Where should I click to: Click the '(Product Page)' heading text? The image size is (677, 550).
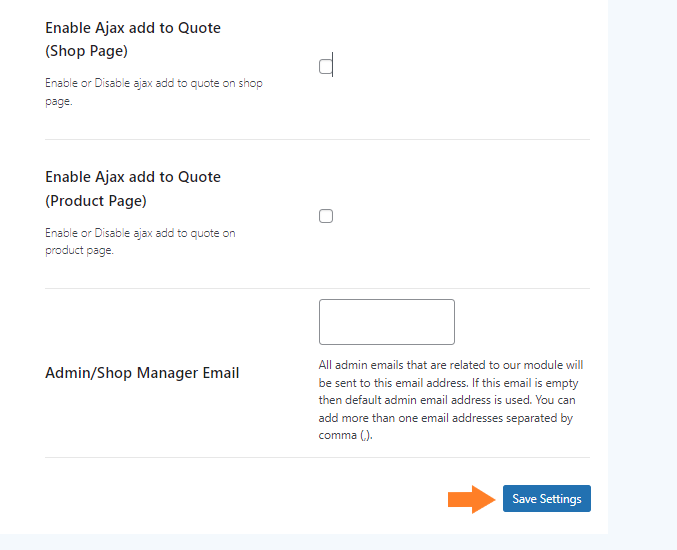96,201
